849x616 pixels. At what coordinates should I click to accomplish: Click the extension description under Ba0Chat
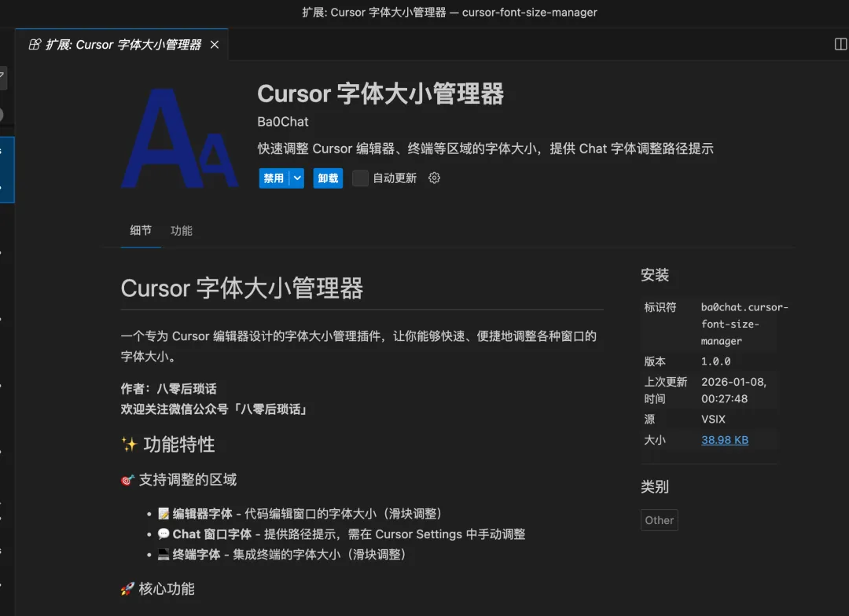tap(485, 148)
